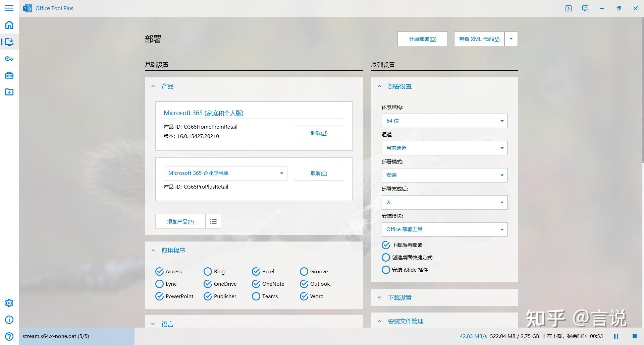Enable 创建桌面快捷方式 option
The image size is (644, 345).
386,257
